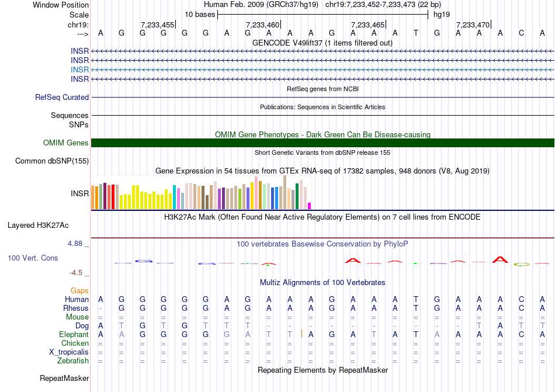Click the GENCODE V49lift37 track title
Screen dimensions: 555x392
pos(322,43)
